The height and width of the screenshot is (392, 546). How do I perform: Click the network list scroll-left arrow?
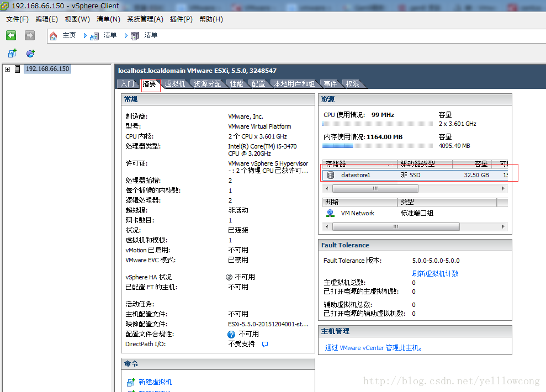(x=327, y=226)
